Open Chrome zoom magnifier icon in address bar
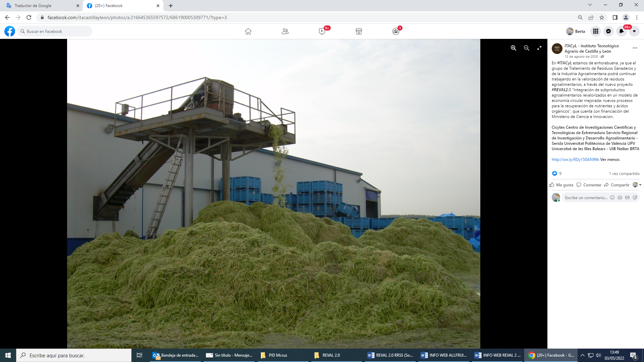Viewport: 644px width, 362px height. [580, 17]
